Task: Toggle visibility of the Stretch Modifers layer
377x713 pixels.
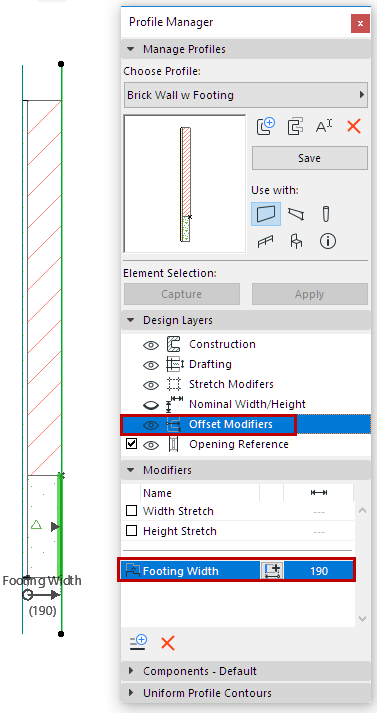Action: click(x=151, y=385)
